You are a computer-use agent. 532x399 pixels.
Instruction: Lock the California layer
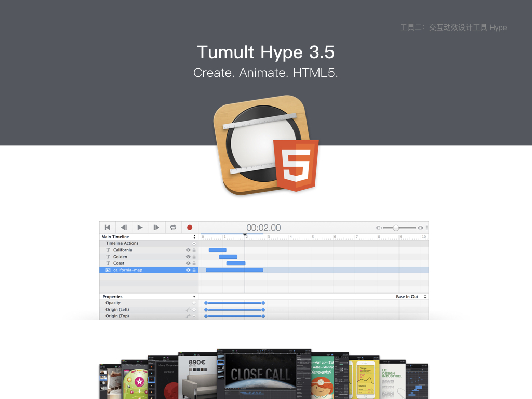click(x=194, y=250)
